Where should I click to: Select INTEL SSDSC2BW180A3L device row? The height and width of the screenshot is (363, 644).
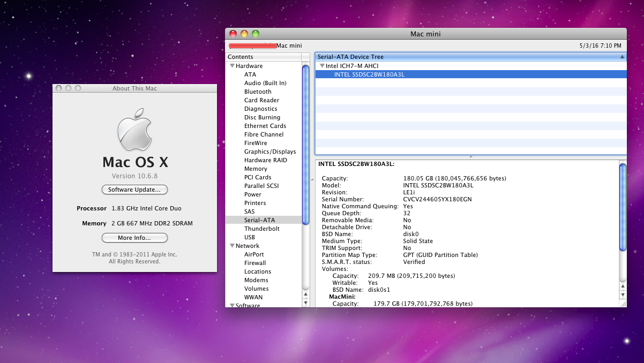(471, 74)
